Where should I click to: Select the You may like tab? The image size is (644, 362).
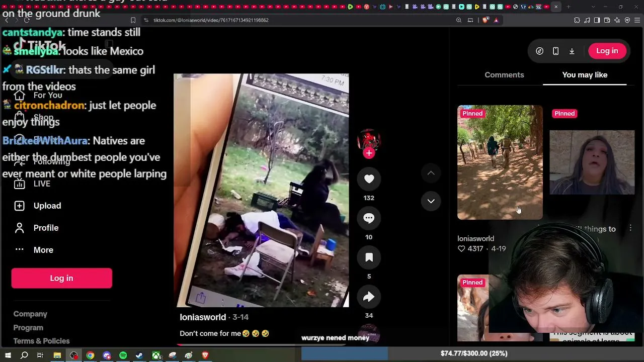[x=585, y=75]
